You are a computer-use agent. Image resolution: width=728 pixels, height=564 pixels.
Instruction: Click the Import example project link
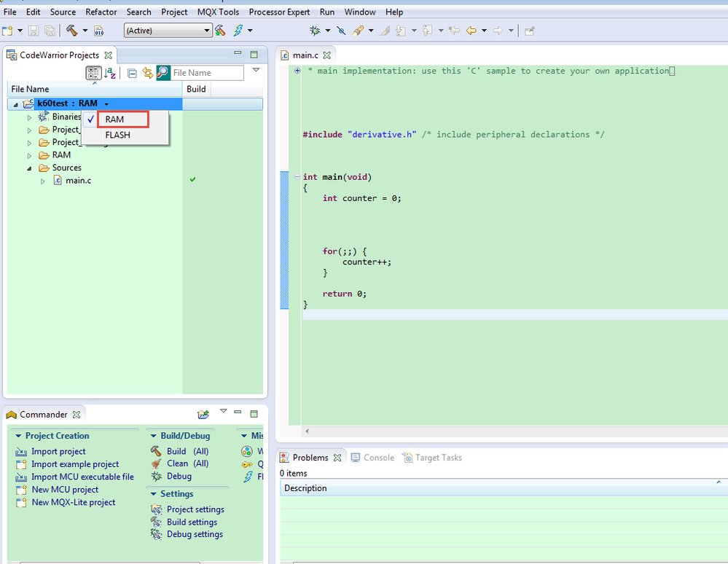point(75,464)
